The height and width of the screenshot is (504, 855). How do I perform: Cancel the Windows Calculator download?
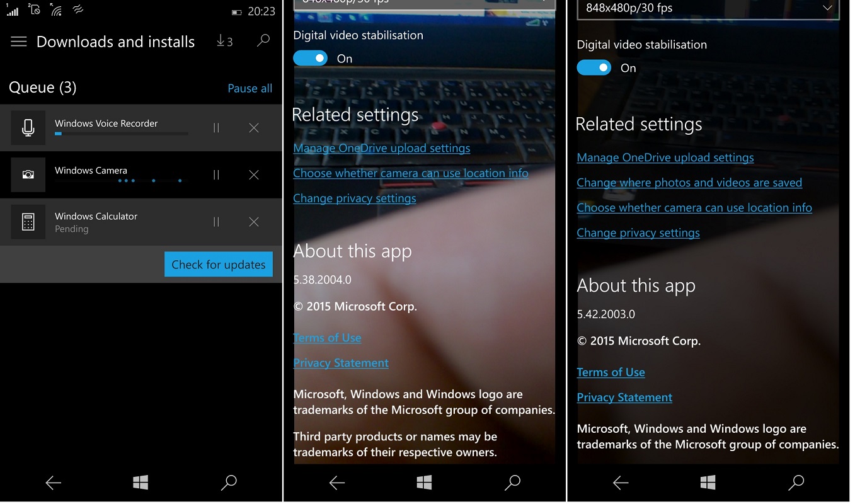tap(254, 222)
